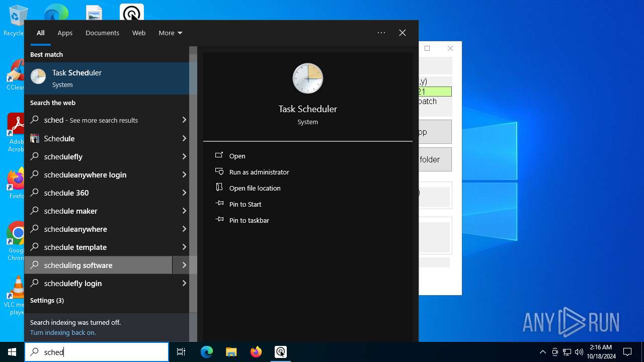
Task: Launch Microsoft Edge from the taskbar
Action: [x=207, y=352]
